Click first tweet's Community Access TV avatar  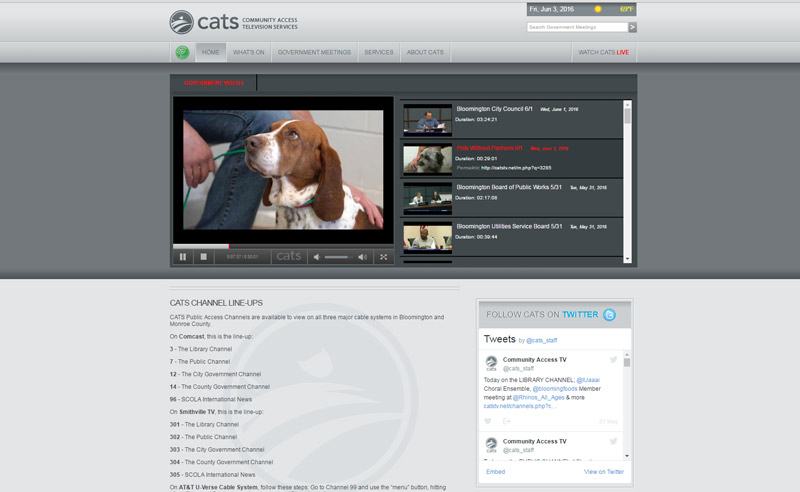(491, 363)
